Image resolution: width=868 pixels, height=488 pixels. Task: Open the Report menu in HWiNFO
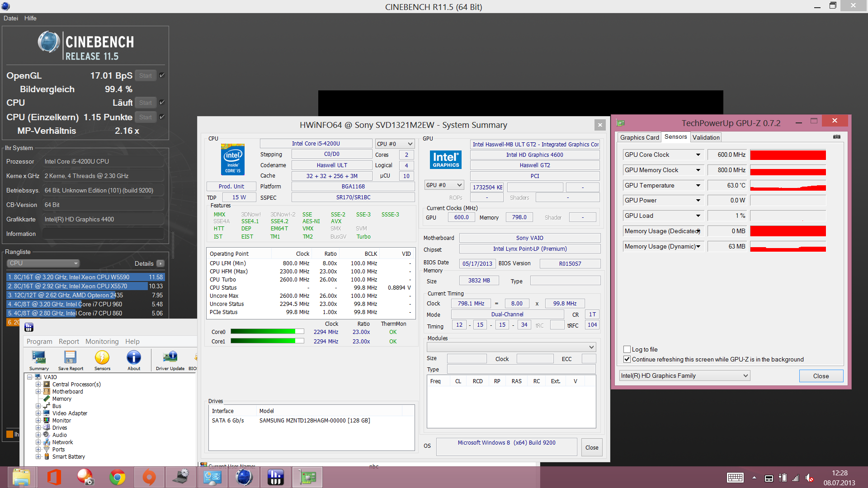coord(69,342)
